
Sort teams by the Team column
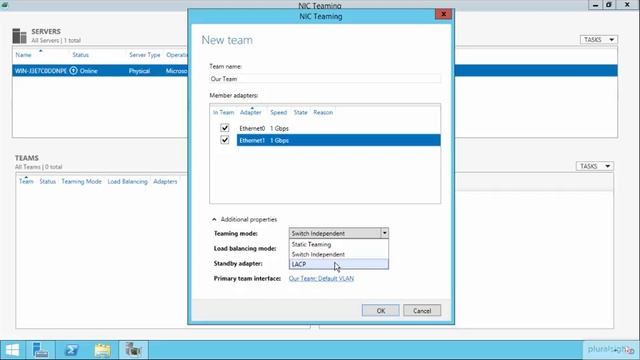point(26,181)
